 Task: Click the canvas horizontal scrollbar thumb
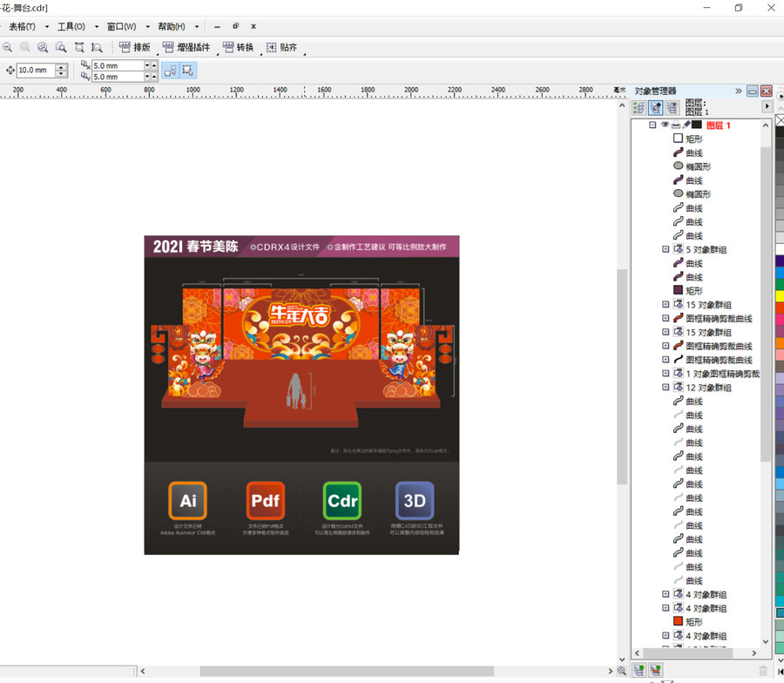(347, 671)
